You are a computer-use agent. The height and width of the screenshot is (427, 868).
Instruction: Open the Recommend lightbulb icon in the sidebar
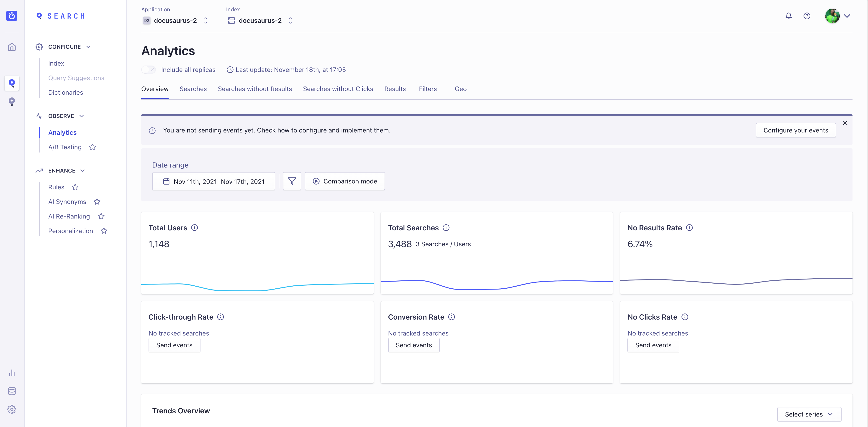pos(12,101)
